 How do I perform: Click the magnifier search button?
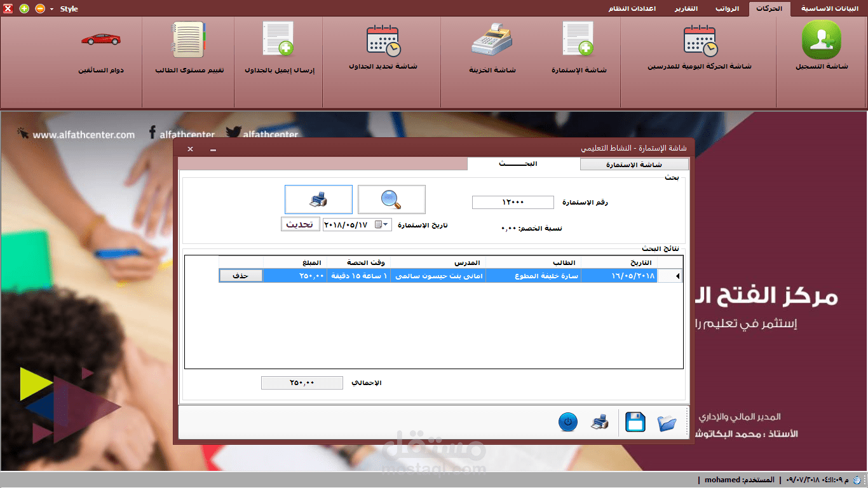click(391, 200)
